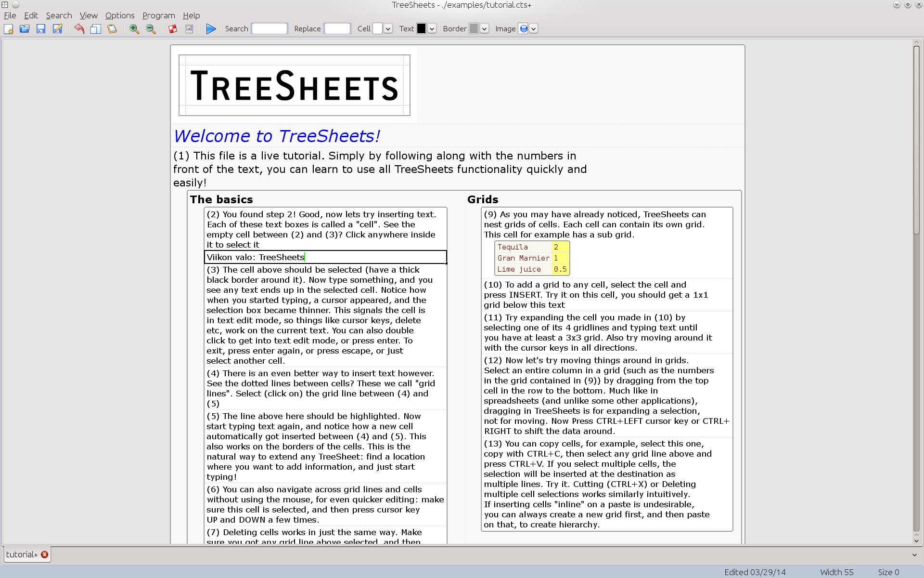Click the Save As pencil icon
Viewport: 924px width, 578px height.
tap(57, 29)
